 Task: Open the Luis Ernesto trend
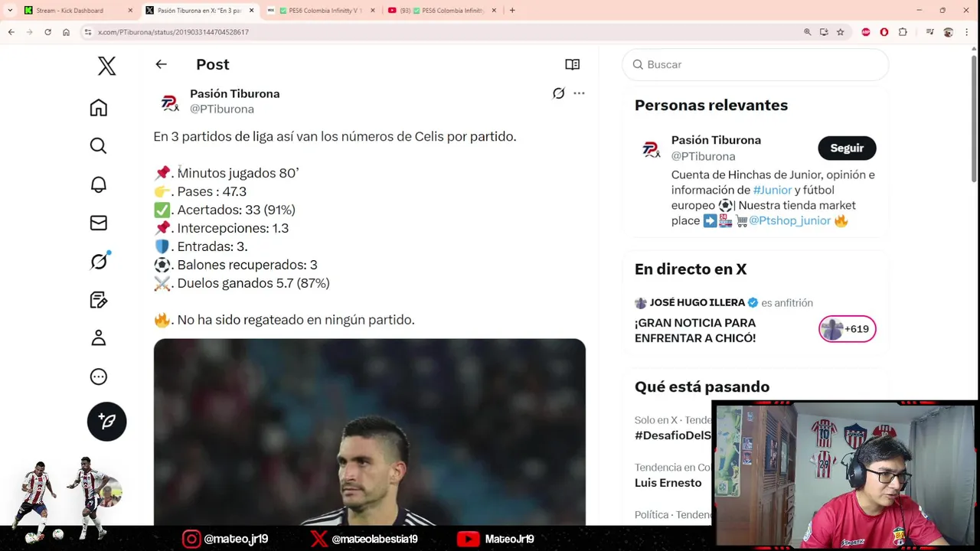point(668,483)
